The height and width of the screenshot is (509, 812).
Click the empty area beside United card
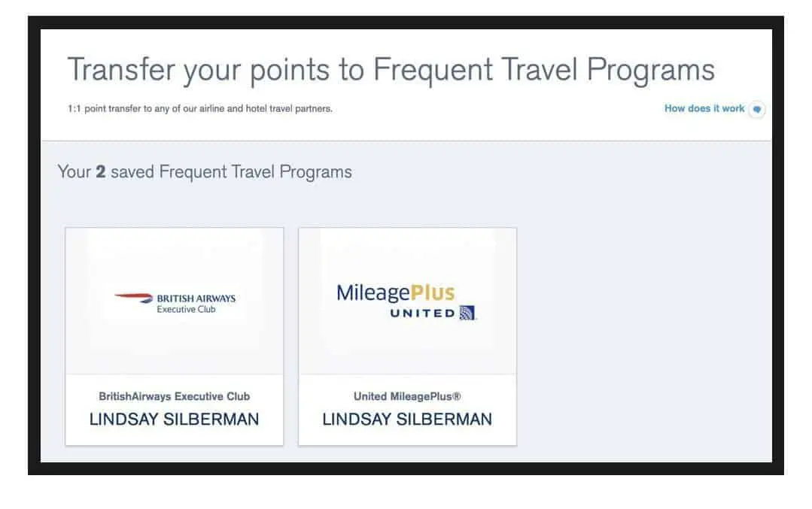(642, 336)
